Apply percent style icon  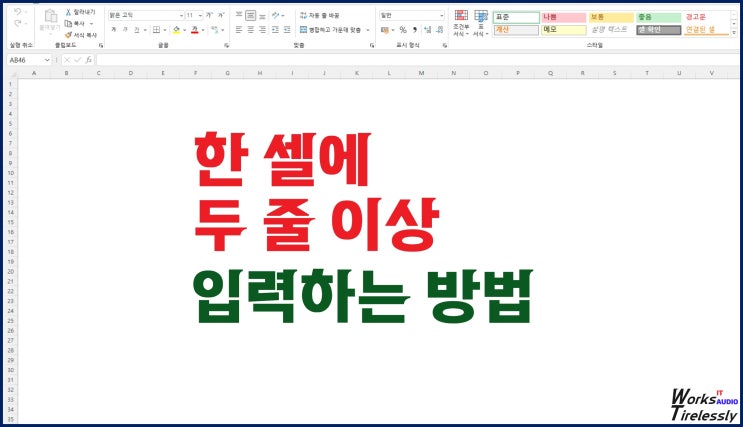[x=403, y=30]
